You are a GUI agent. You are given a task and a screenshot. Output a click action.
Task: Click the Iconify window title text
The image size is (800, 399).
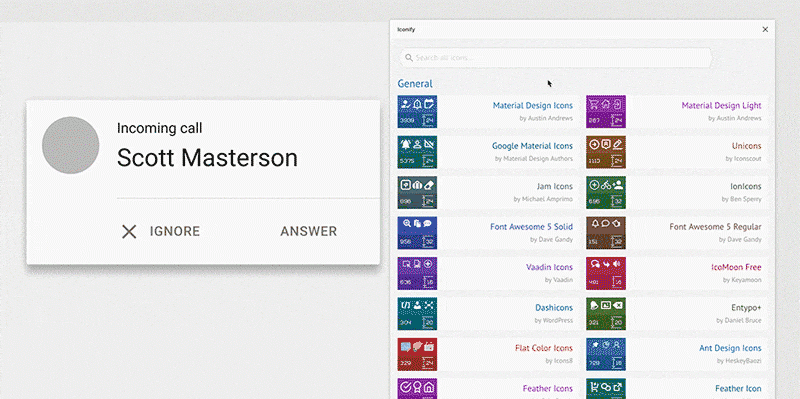(406, 30)
